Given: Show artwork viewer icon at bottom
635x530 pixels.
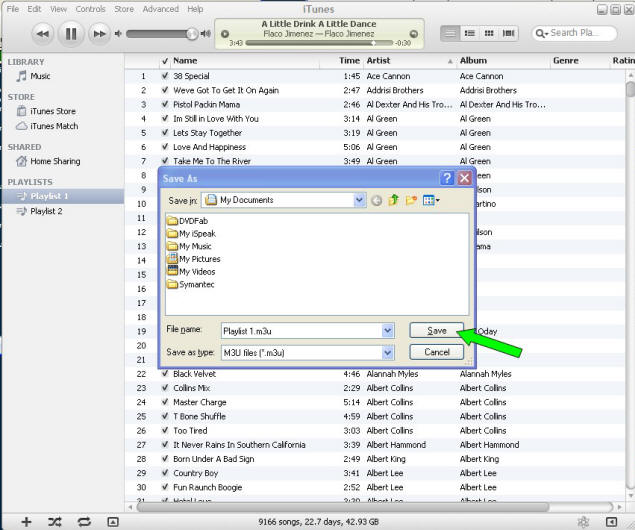Looking at the screenshot, I should [113, 521].
